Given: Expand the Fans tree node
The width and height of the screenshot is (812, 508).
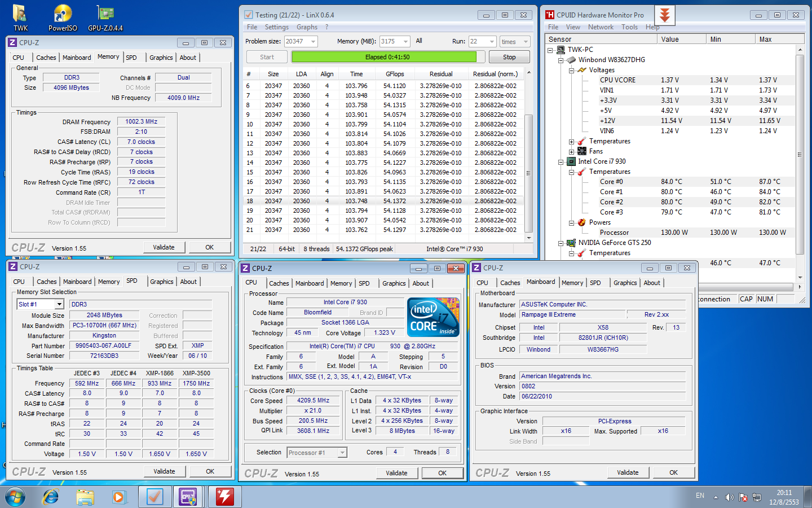Looking at the screenshot, I should [x=571, y=151].
